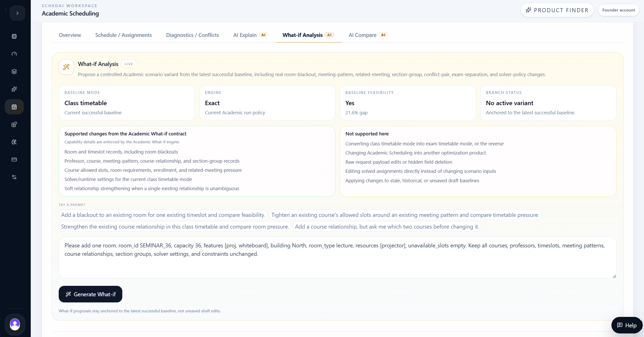The width and height of the screenshot is (644, 337).
Task: Select the What-if Analysis tab
Action: (x=308, y=35)
